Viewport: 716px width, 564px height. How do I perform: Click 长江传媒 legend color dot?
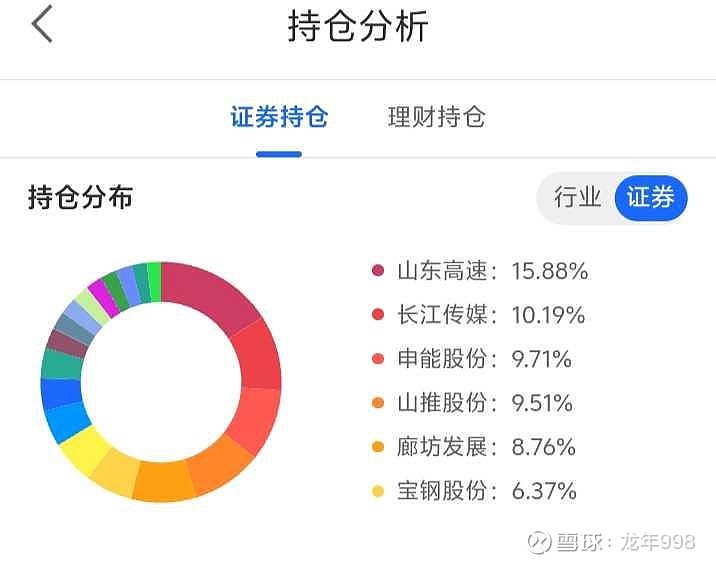[x=378, y=315]
